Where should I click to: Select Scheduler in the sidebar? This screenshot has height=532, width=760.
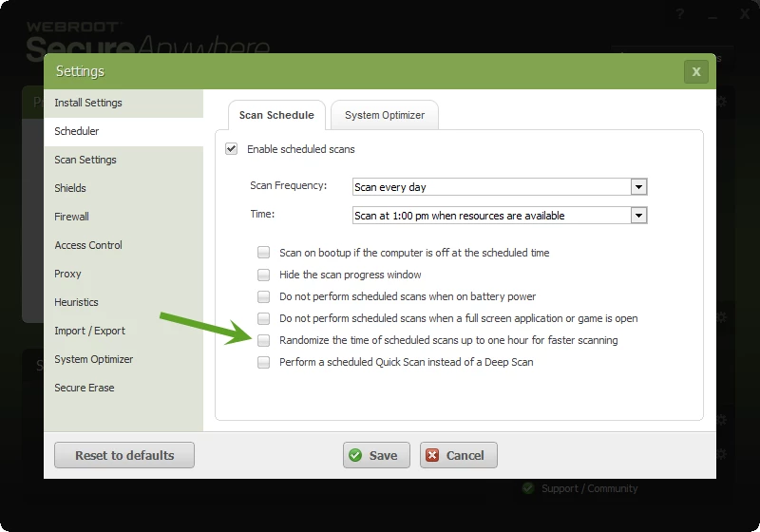tap(123, 131)
